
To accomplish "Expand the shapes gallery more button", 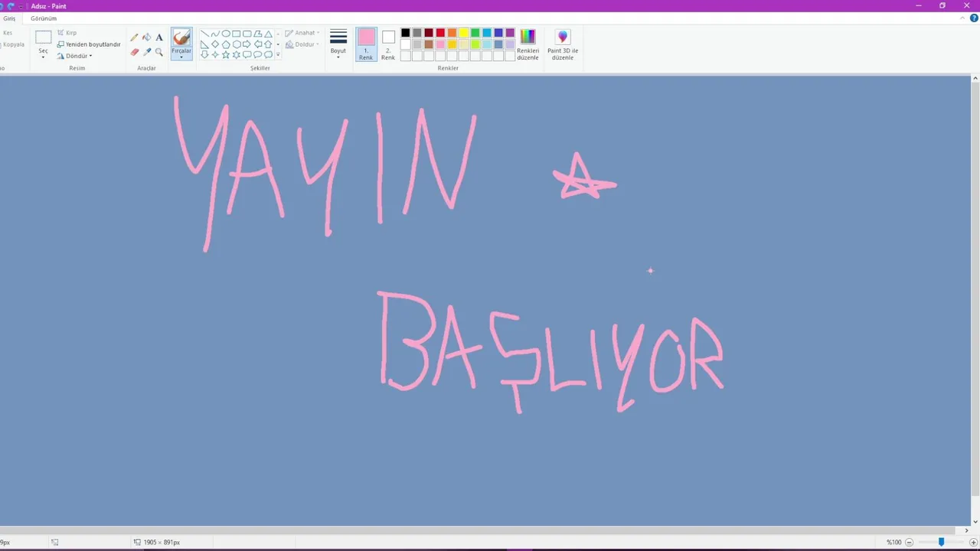I will click(278, 54).
